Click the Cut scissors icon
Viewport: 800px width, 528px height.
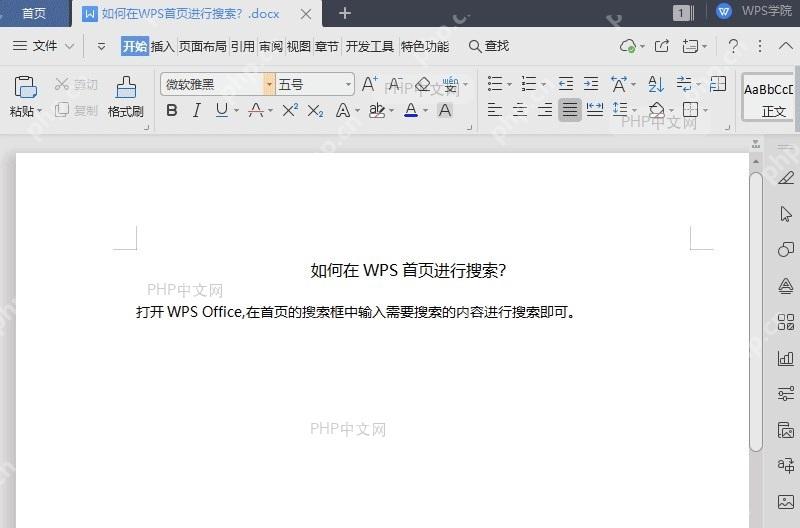pos(62,84)
